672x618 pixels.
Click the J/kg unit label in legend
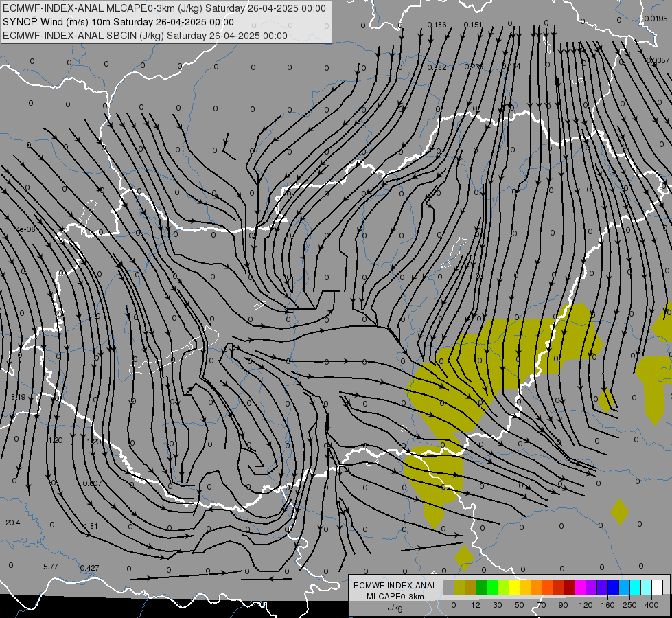coord(395,608)
